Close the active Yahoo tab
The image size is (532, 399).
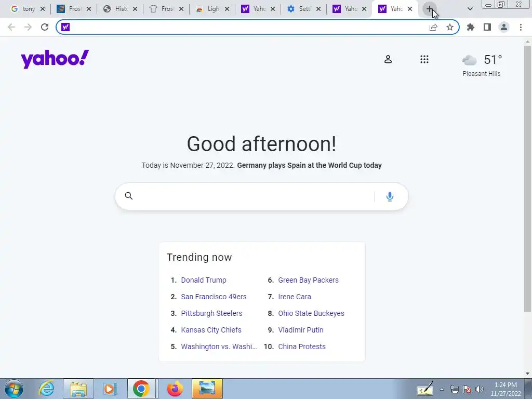point(410,9)
